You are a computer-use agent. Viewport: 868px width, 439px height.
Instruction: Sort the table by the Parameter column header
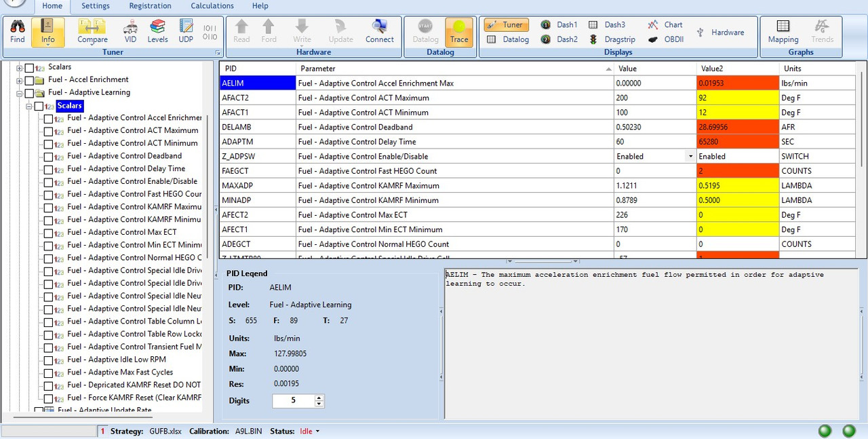pyautogui.click(x=455, y=69)
